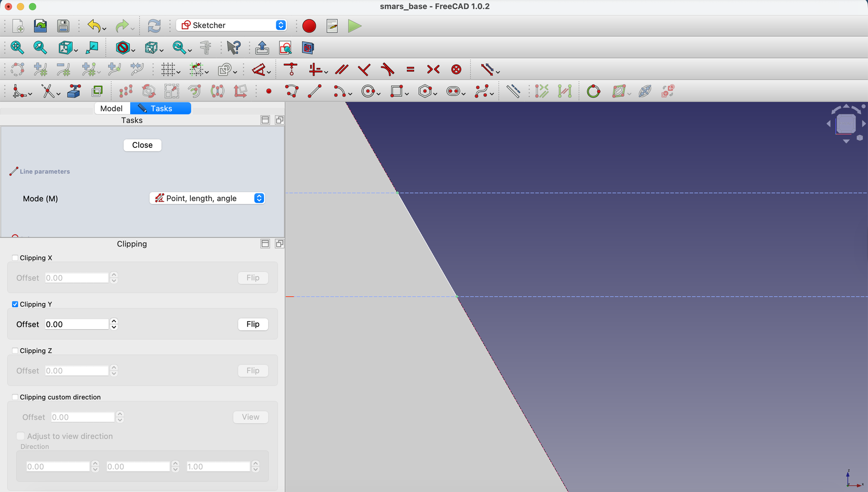Open the Mode Point, length, angle dropdown
Viewport: 868px width, 492px height.
pyautogui.click(x=207, y=198)
